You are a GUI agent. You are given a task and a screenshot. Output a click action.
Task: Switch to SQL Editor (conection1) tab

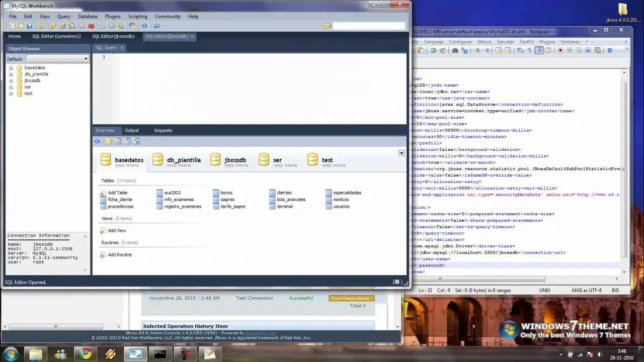[x=56, y=36]
